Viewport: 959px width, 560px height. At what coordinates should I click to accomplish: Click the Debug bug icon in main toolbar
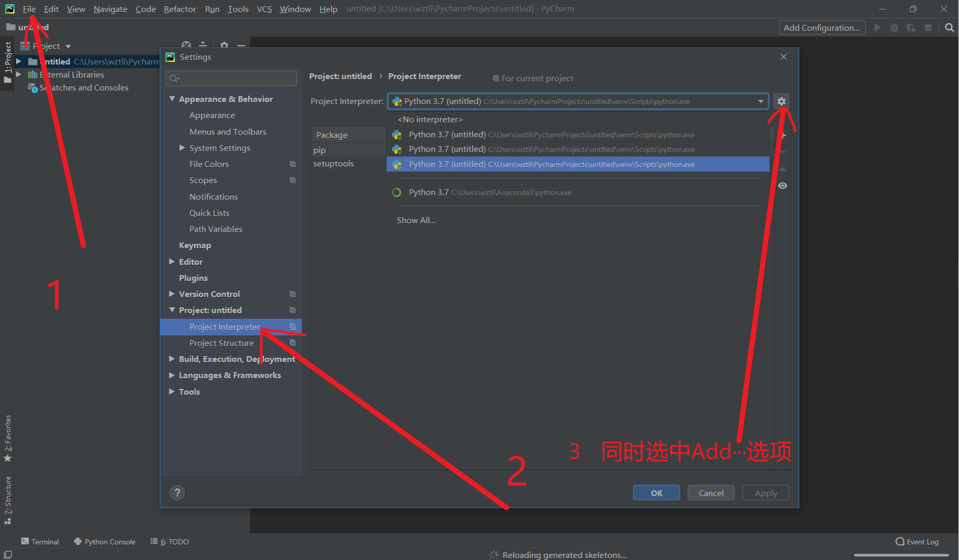(894, 28)
